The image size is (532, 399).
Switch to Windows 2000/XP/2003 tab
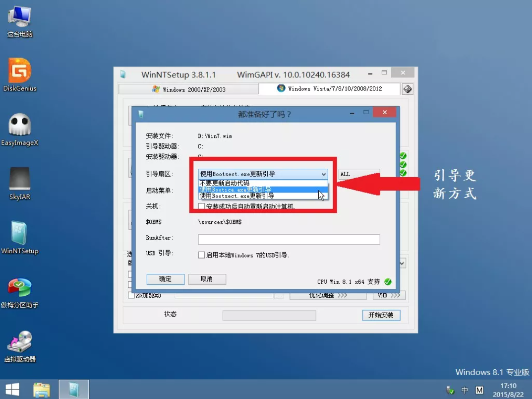pyautogui.click(x=188, y=89)
